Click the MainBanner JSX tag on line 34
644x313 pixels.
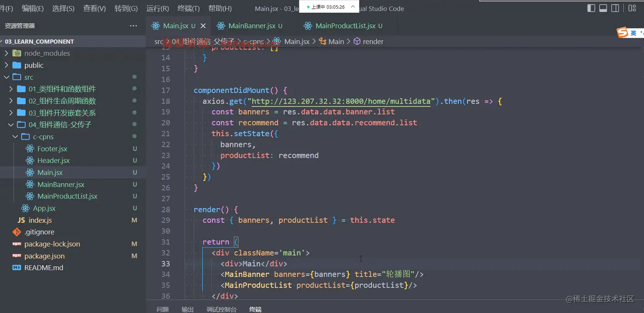pyautogui.click(x=247, y=274)
